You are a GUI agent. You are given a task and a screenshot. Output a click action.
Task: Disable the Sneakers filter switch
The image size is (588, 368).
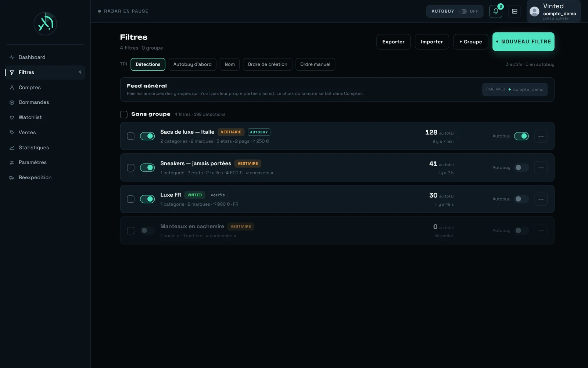click(x=147, y=167)
